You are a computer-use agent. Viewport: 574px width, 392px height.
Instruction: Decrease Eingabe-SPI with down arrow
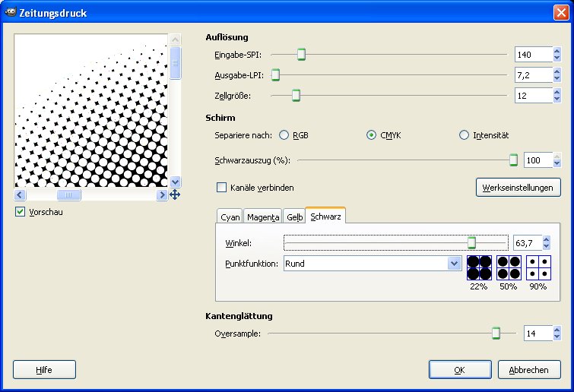[x=557, y=58]
